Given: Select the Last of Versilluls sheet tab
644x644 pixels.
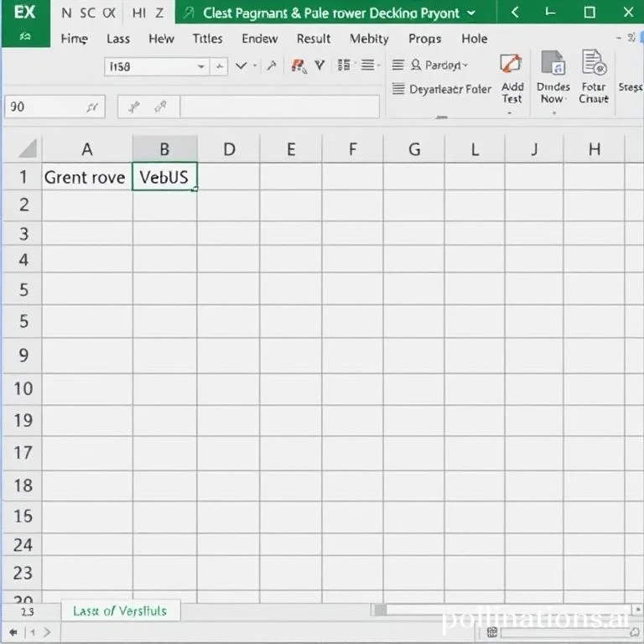Looking at the screenshot, I should (119, 611).
